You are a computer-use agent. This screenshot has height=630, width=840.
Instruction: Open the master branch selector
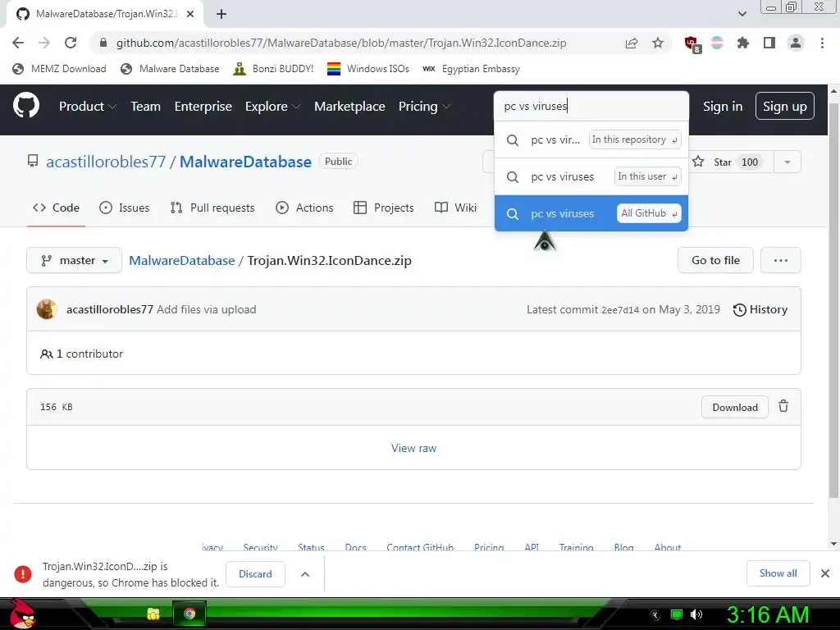pos(74,260)
